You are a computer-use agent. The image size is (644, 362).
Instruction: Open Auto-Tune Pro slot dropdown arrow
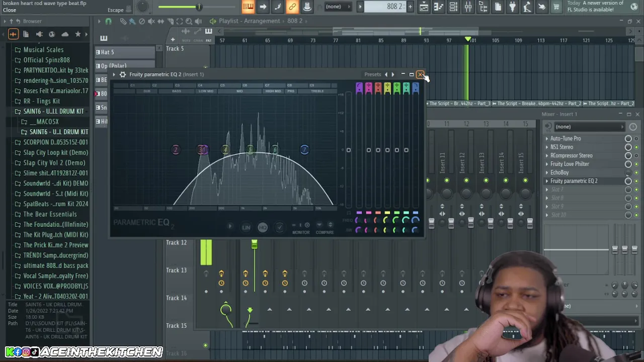pyautogui.click(x=547, y=139)
